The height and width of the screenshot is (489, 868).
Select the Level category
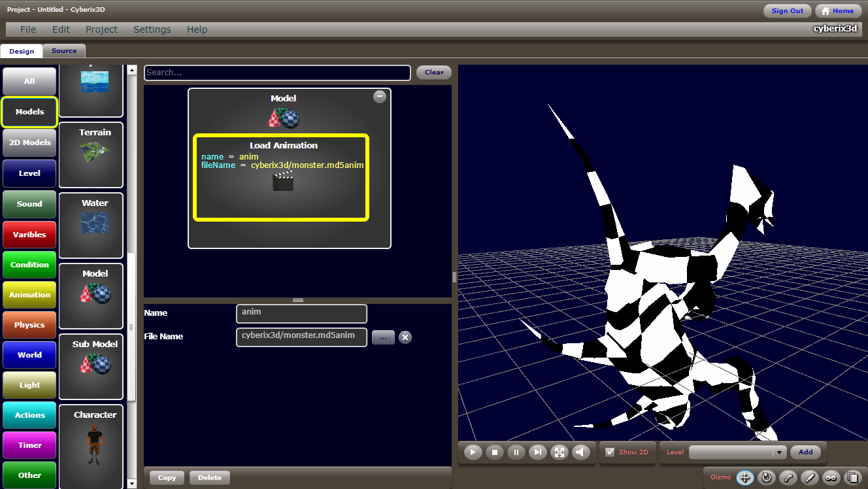pyautogui.click(x=29, y=173)
